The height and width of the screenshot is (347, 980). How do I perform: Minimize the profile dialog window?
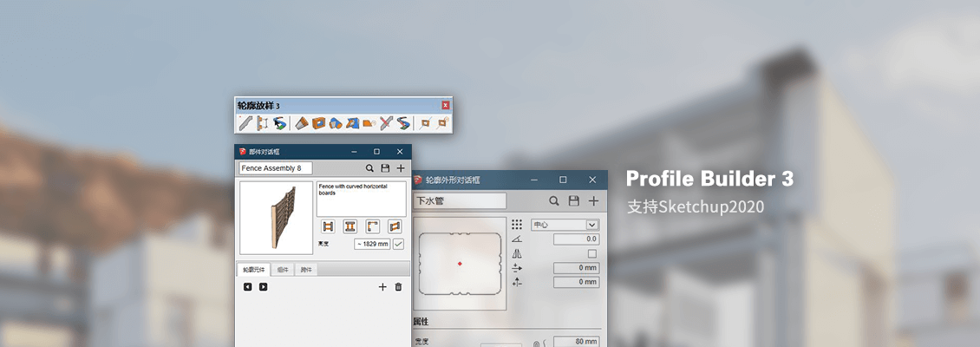533,180
